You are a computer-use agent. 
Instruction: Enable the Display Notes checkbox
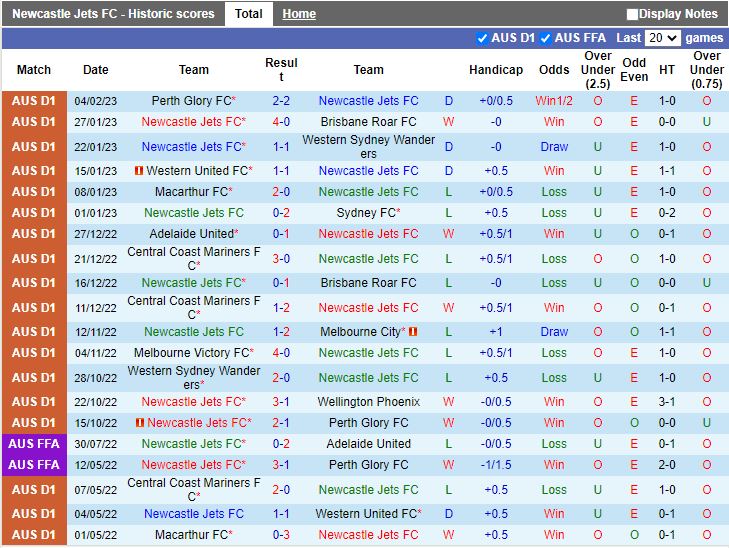[632, 14]
